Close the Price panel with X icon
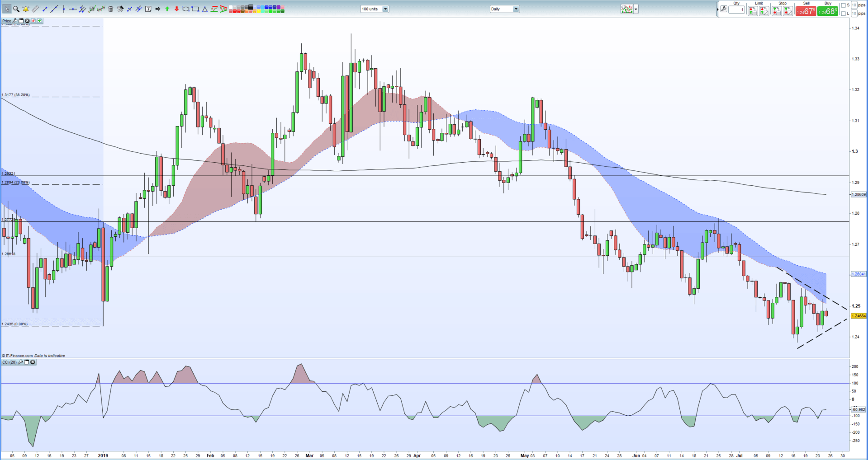This screenshot has height=460, width=868. (27, 21)
